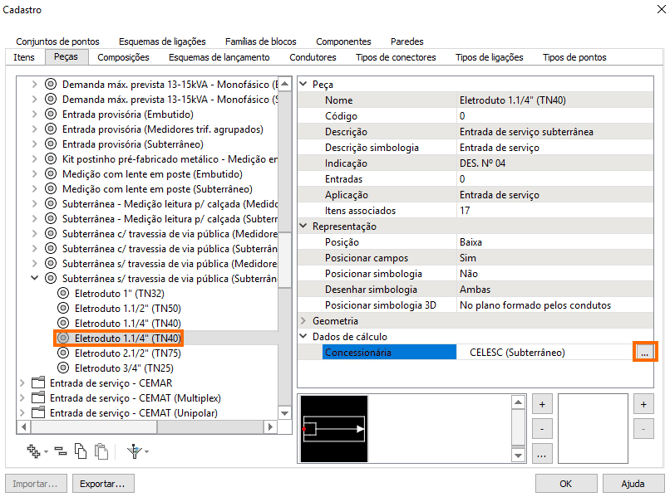Click the copy icon below the tree
This screenshot has height=497, width=670.
[81, 451]
